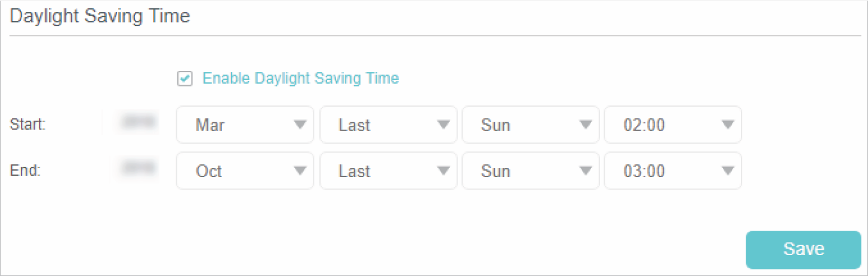Screen dimensions: 868x276
Task: Click the arrow icon on End week Last
Action: coord(443,171)
